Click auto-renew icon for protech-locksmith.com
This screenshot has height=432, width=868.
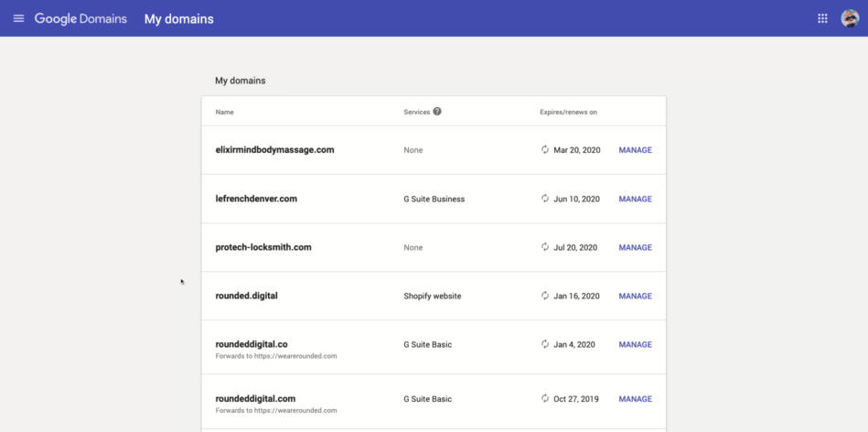[545, 247]
